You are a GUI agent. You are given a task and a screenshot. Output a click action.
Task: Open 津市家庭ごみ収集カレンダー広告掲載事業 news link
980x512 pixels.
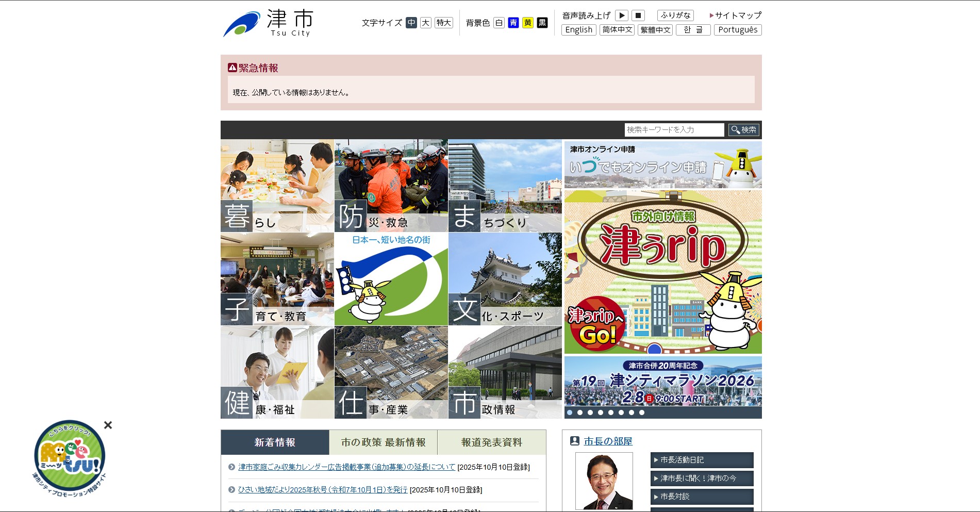tap(346, 467)
